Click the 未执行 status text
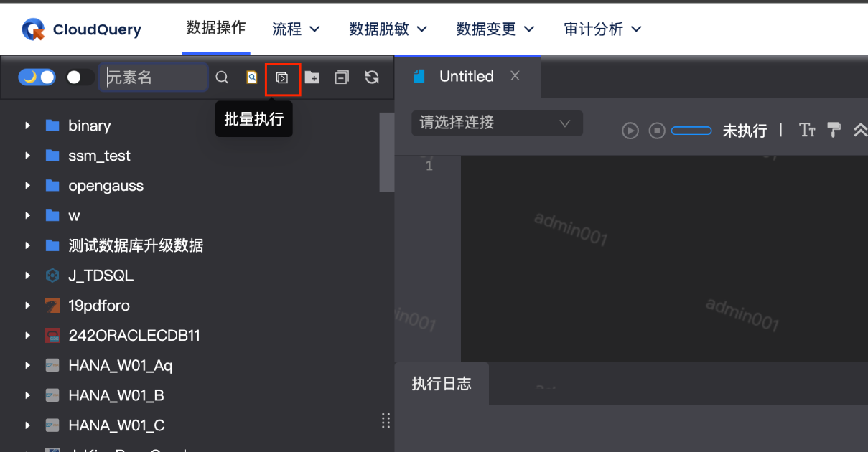 click(x=745, y=131)
